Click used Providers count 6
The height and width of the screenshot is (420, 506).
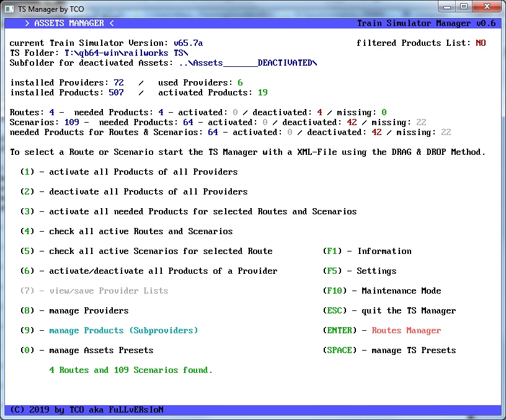pyautogui.click(x=240, y=82)
